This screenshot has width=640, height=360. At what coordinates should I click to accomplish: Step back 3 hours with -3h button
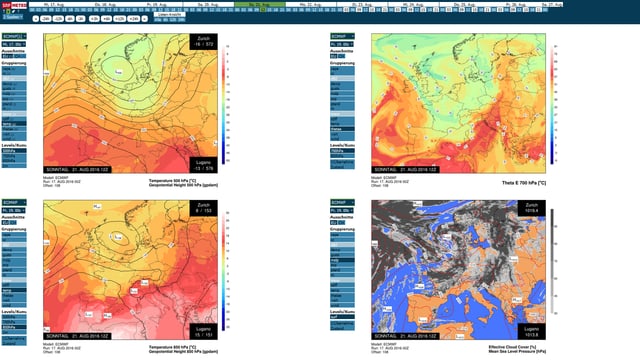click(81, 19)
